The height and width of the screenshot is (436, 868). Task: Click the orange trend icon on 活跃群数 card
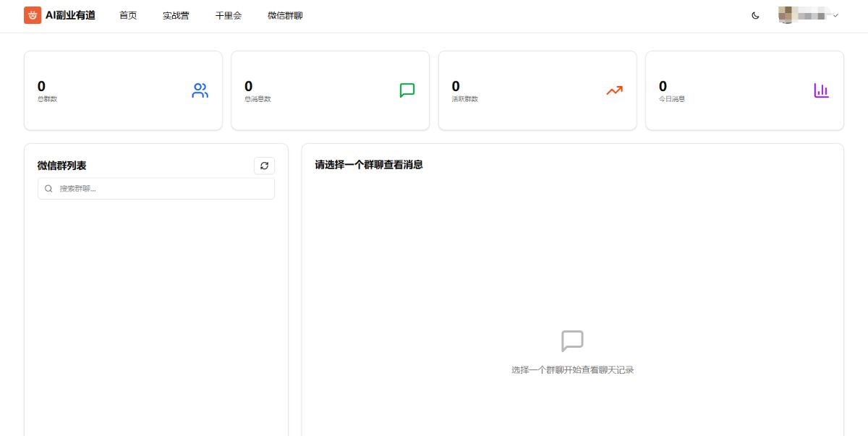614,90
